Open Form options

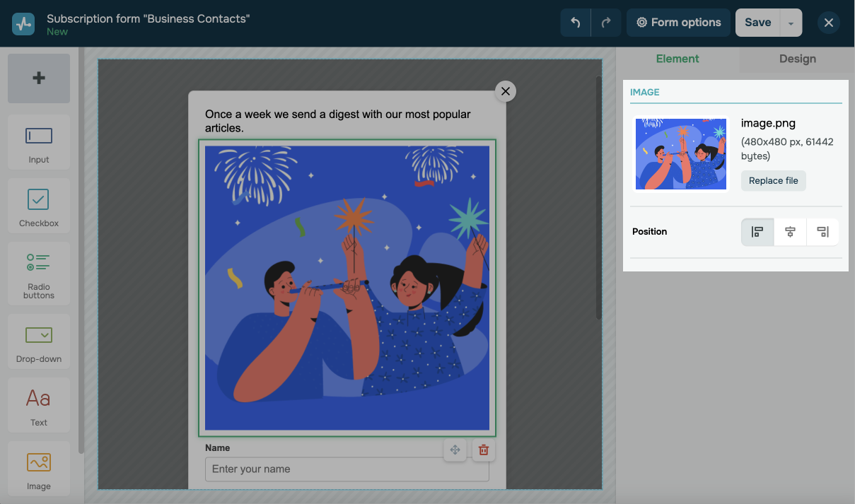[x=678, y=23]
